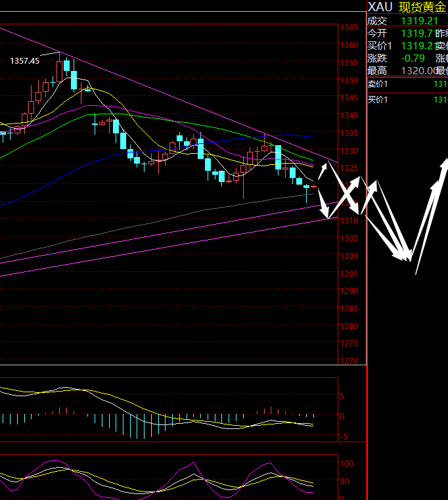Click the oscillator axis value 100
Screen dimensions: 448x500
(x=347, y=464)
